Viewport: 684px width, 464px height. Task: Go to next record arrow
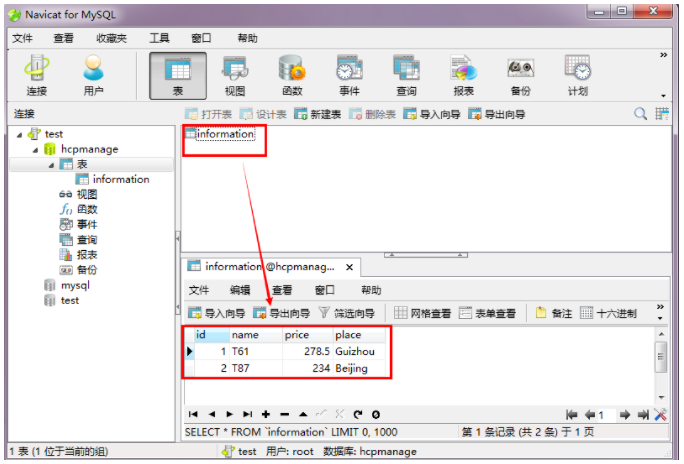point(229,414)
